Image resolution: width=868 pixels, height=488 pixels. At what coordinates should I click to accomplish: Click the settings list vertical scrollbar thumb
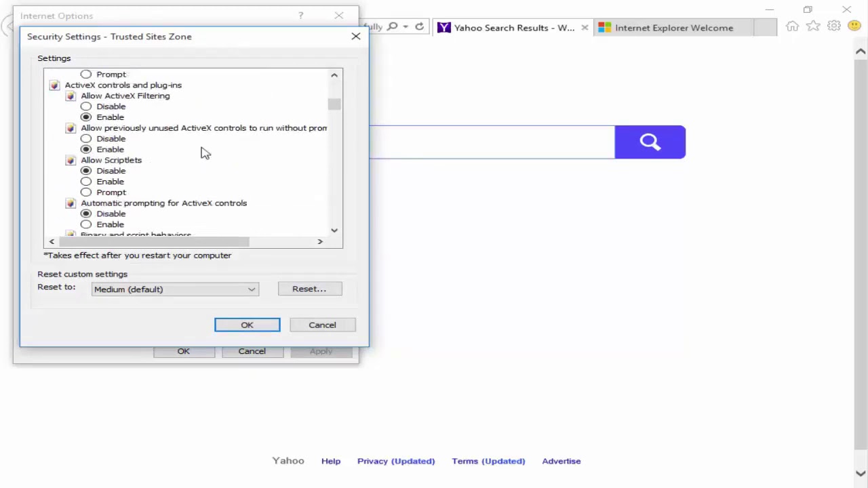click(334, 104)
